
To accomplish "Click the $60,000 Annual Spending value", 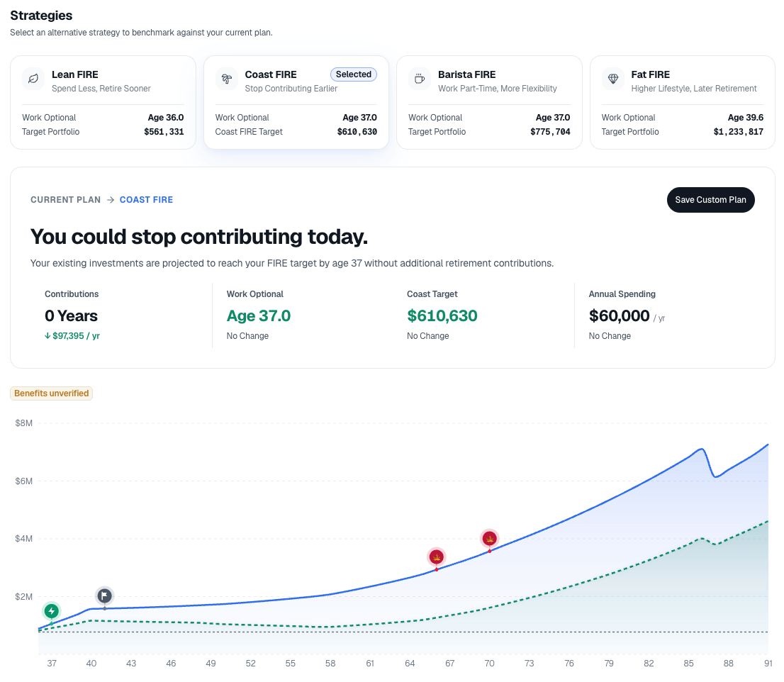I will coord(619,315).
